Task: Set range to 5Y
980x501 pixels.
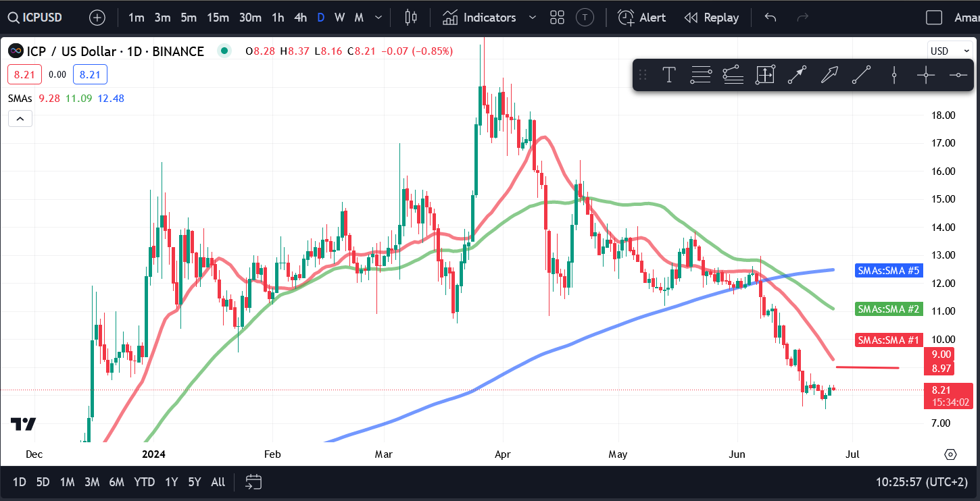Action: pos(195,482)
